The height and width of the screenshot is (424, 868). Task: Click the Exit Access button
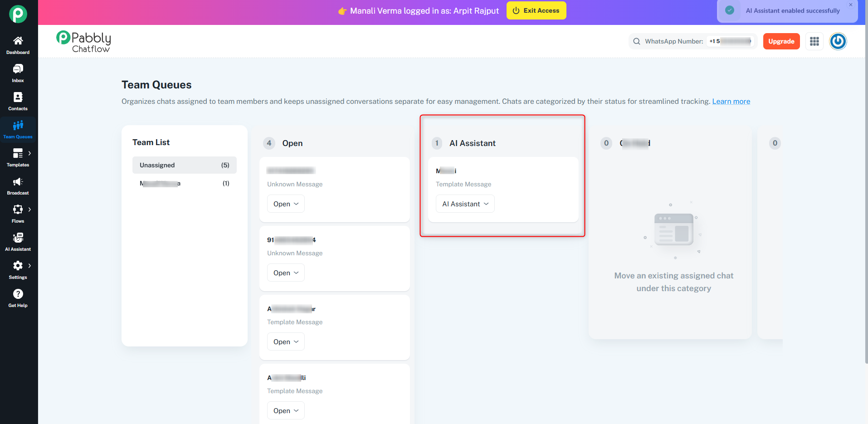click(536, 10)
